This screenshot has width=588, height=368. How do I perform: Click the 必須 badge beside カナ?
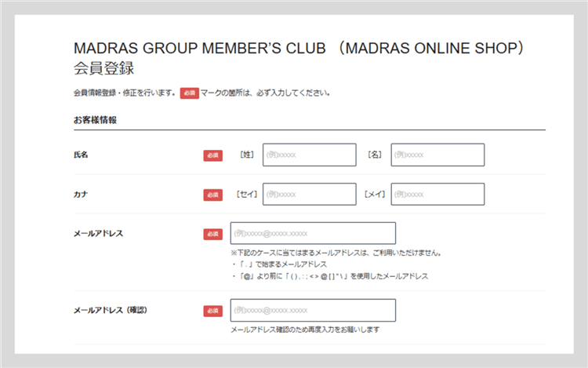(213, 195)
